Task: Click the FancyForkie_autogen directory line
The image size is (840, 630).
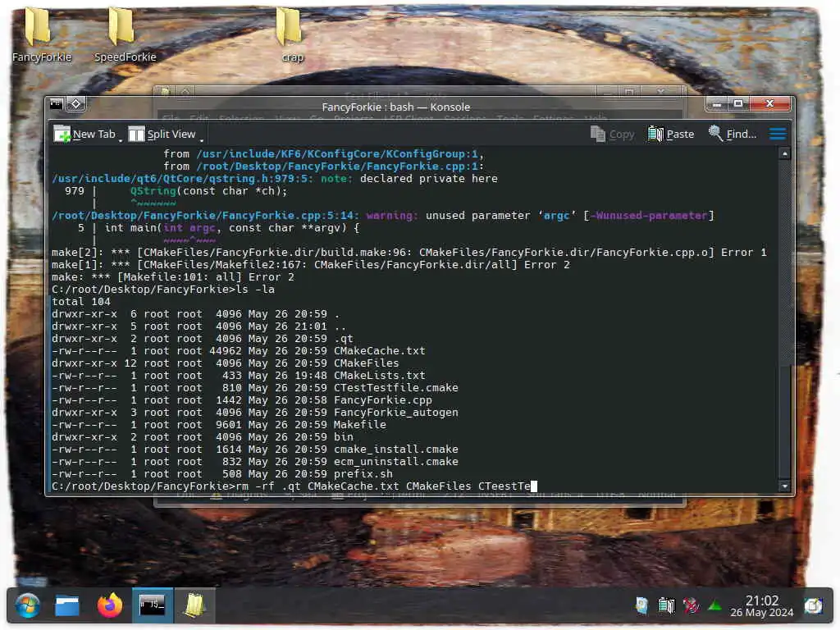Action: pyautogui.click(x=256, y=413)
